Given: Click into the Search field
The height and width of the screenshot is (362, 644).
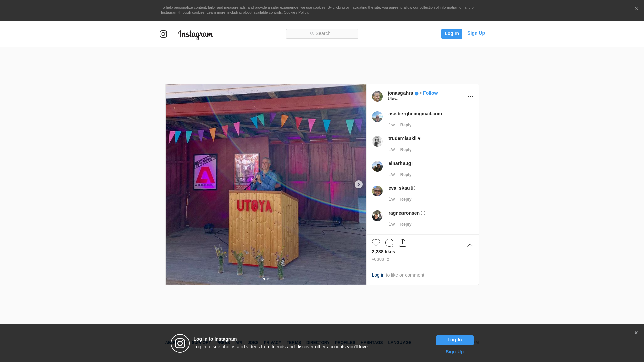Looking at the screenshot, I should click(322, 34).
